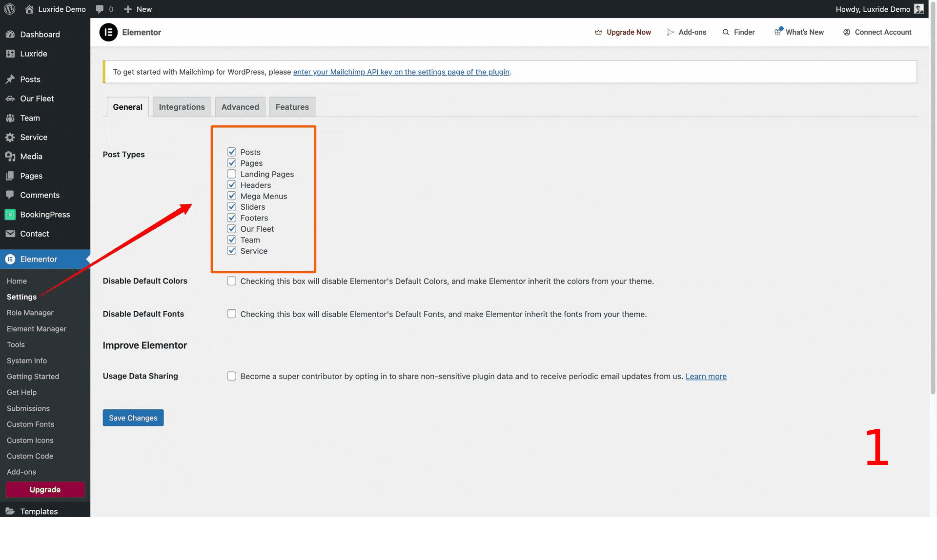The height and width of the screenshot is (560, 937).
Task: Toggle the Team post type checkbox
Action: point(232,240)
